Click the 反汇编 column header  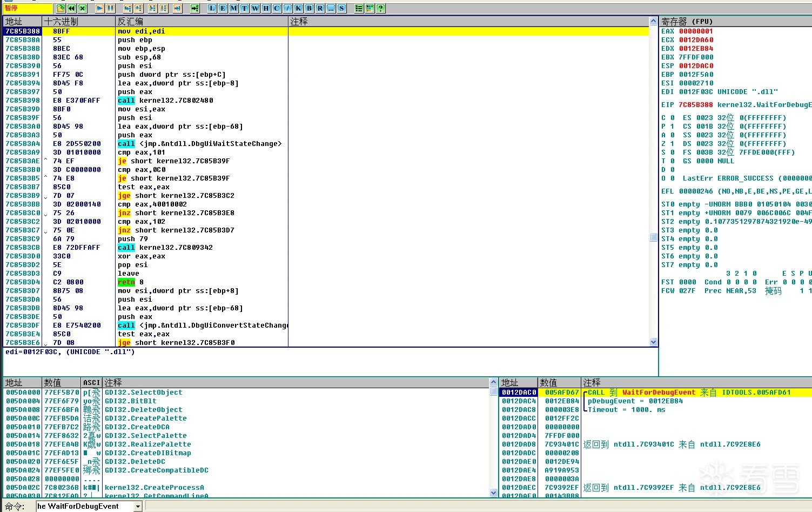202,22
